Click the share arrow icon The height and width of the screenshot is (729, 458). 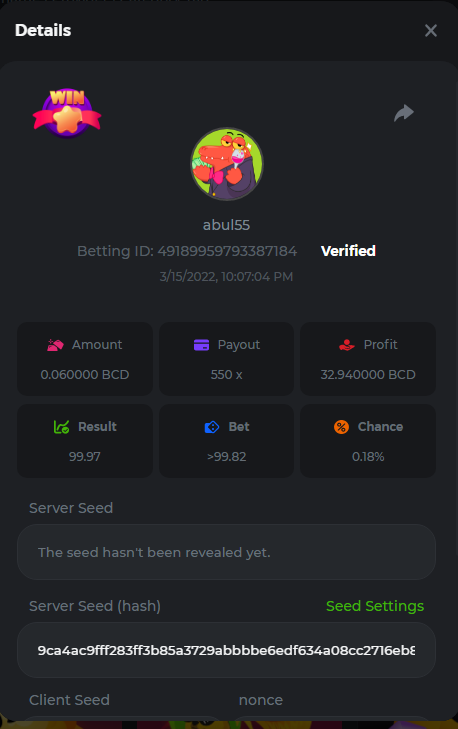tap(404, 113)
